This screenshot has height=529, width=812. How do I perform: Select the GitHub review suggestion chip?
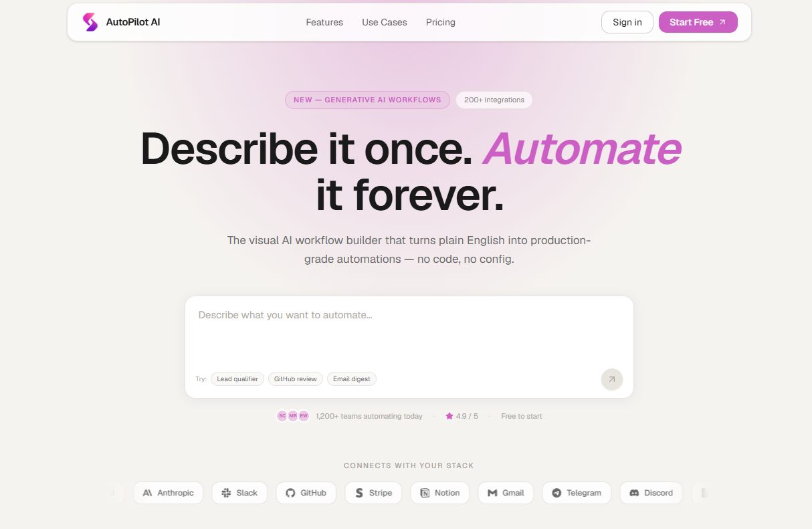[296, 379]
